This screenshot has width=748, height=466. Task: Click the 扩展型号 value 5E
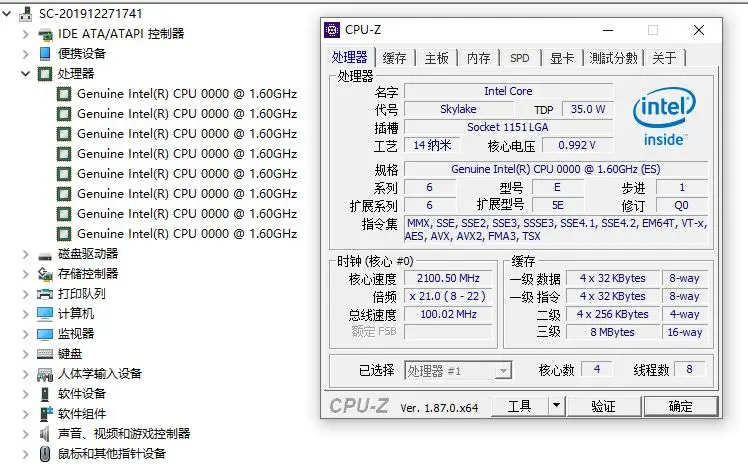pyautogui.click(x=558, y=206)
